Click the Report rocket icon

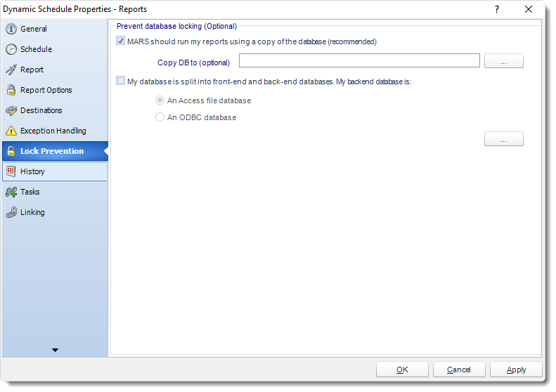[11, 70]
